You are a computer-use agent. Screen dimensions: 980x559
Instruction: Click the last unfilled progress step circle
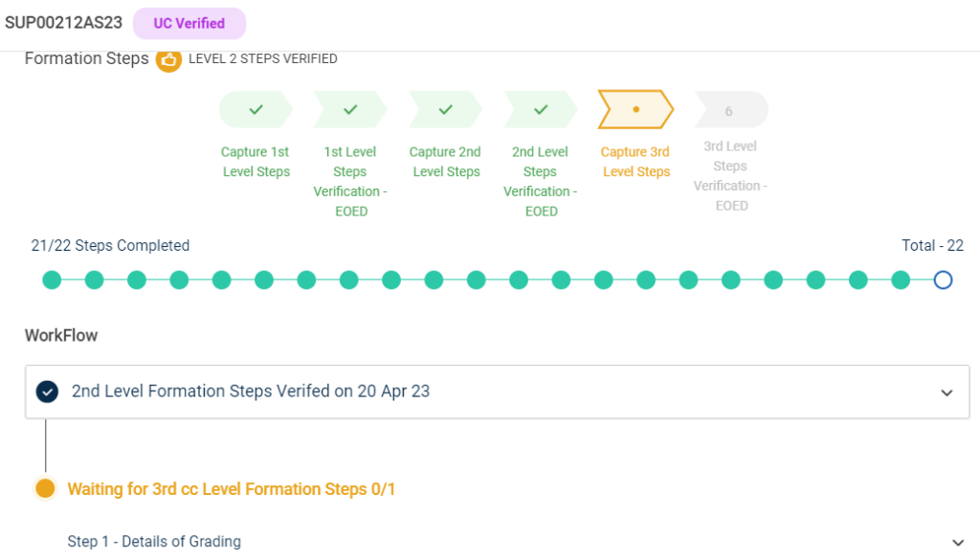(x=943, y=280)
